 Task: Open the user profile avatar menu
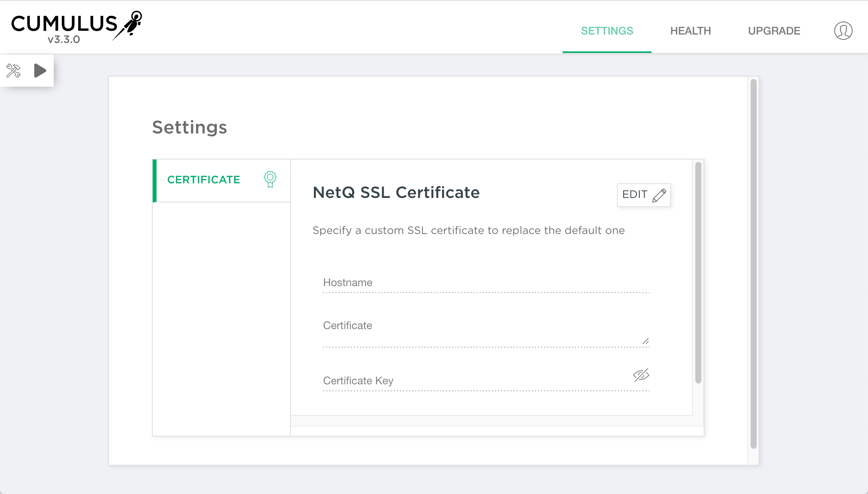[x=843, y=31]
